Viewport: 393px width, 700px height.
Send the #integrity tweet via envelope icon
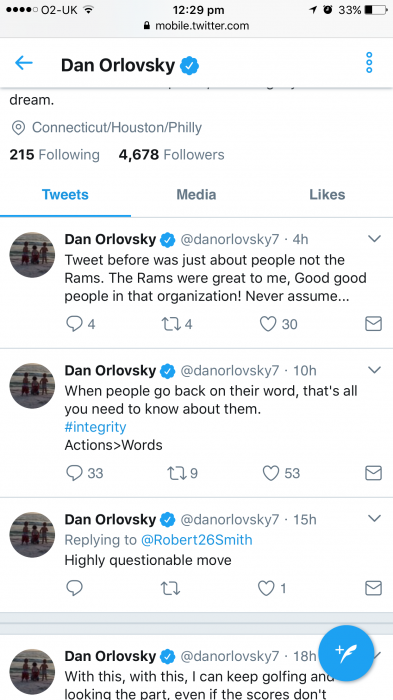click(373, 473)
